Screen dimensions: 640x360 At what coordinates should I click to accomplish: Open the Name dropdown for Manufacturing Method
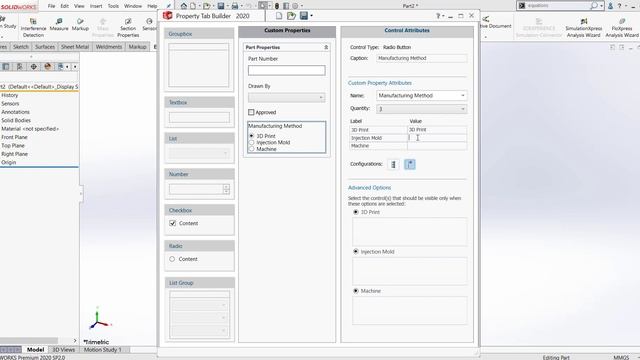point(463,96)
